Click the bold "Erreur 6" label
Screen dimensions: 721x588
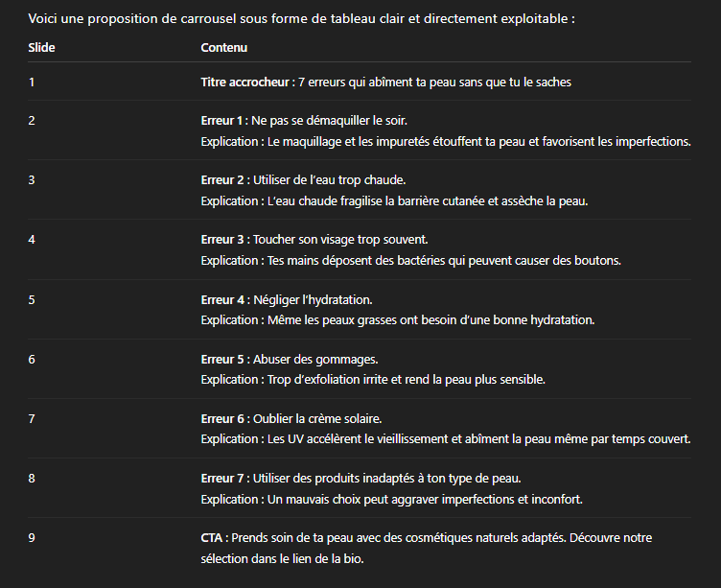(224, 418)
